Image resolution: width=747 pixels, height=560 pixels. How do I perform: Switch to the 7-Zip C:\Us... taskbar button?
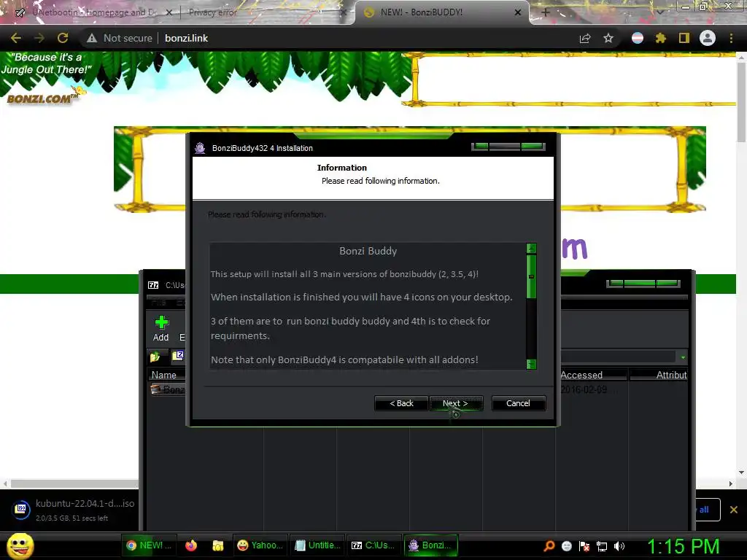coord(373,545)
